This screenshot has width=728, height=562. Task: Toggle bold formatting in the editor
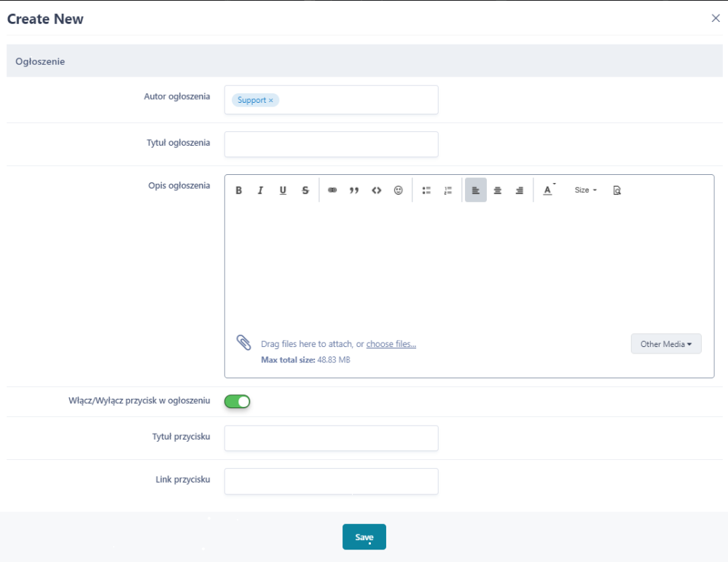(x=238, y=190)
